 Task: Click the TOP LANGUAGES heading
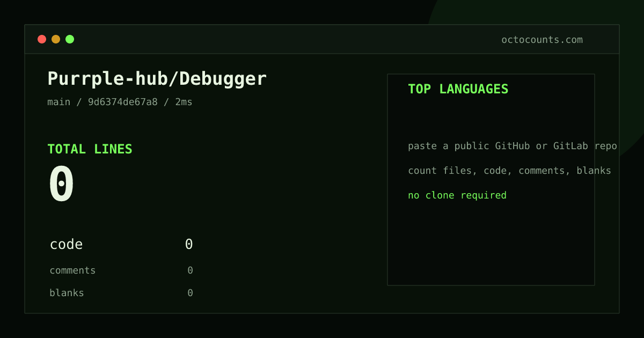point(458,89)
